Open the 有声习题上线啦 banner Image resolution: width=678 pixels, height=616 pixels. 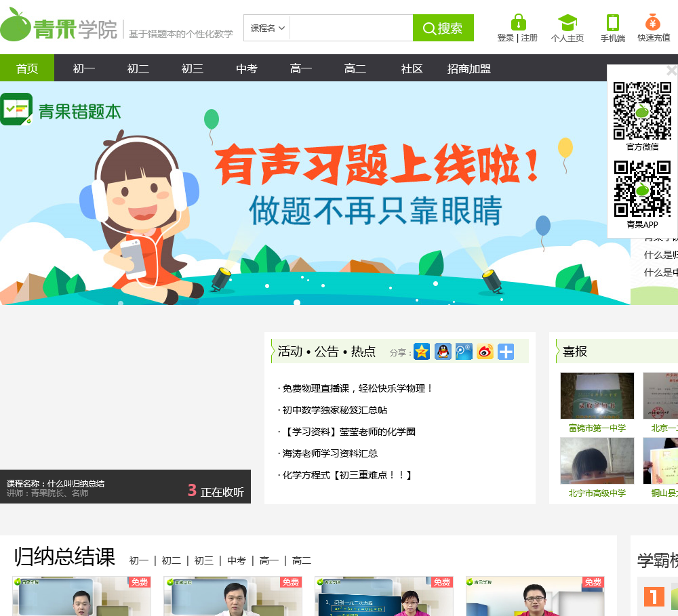(x=315, y=193)
